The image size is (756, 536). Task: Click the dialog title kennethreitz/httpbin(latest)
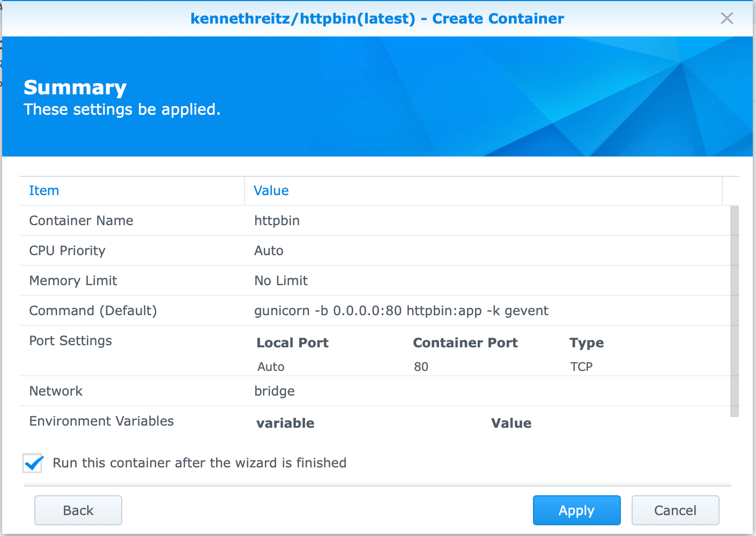tap(377, 18)
